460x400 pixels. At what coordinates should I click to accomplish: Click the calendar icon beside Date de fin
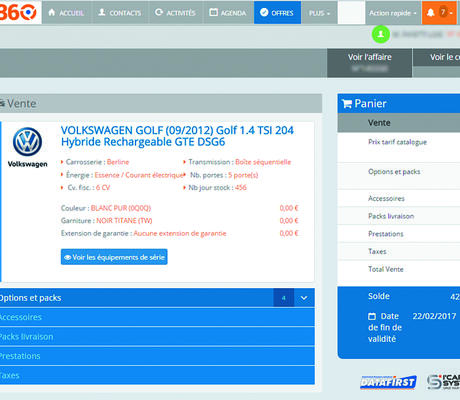372,316
